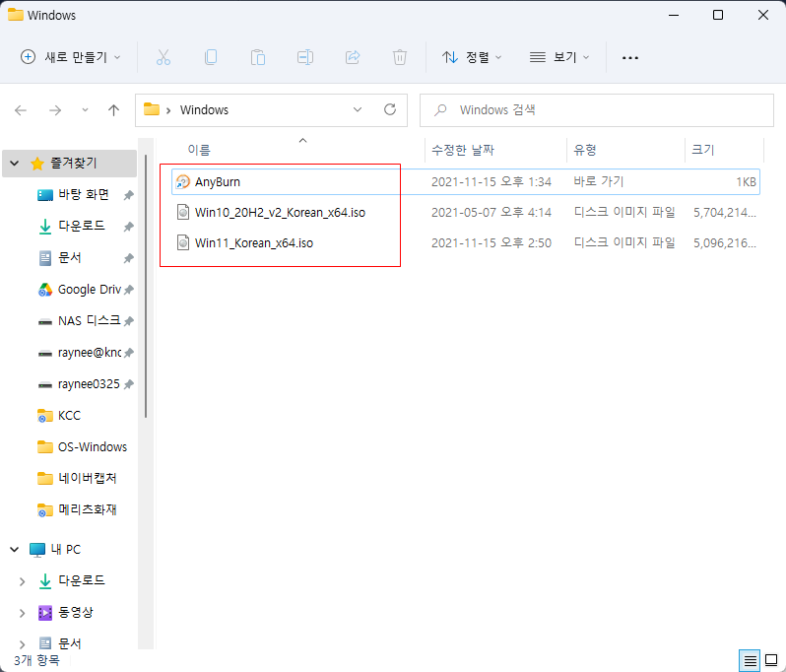The image size is (786, 672).
Task: Click AnyBurn date 2021-11-15 오후 1:34
Action: pos(491,181)
